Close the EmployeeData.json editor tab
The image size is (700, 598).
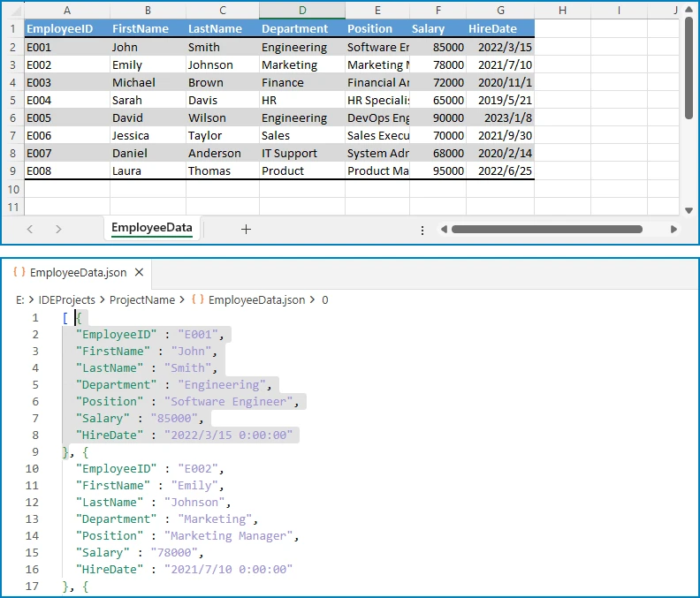click(x=140, y=272)
